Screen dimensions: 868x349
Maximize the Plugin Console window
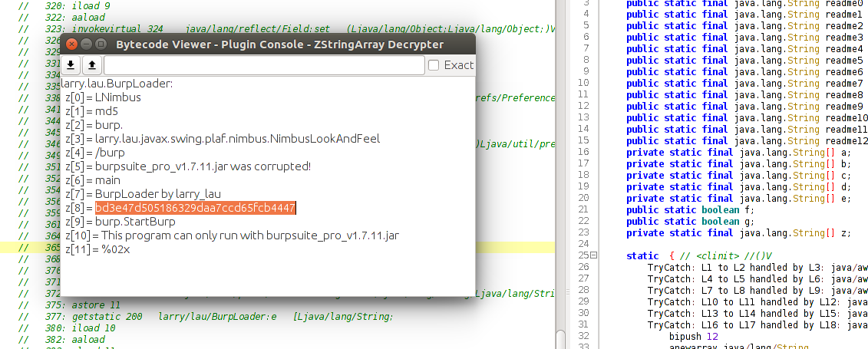[101, 44]
